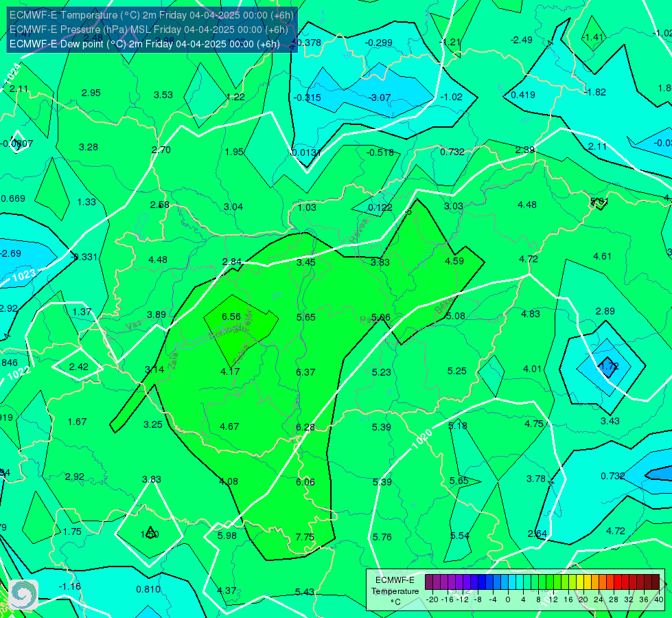The image size is (672, 618).
Task: Click the 3.89 temperature value
Action: tap(157, 314)
